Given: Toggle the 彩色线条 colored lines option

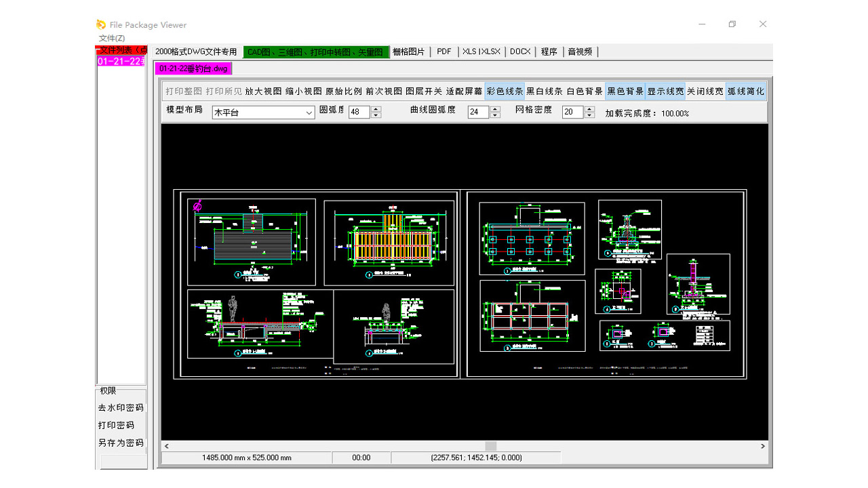Looking at the screenshot, I should (x=505, y=91).
